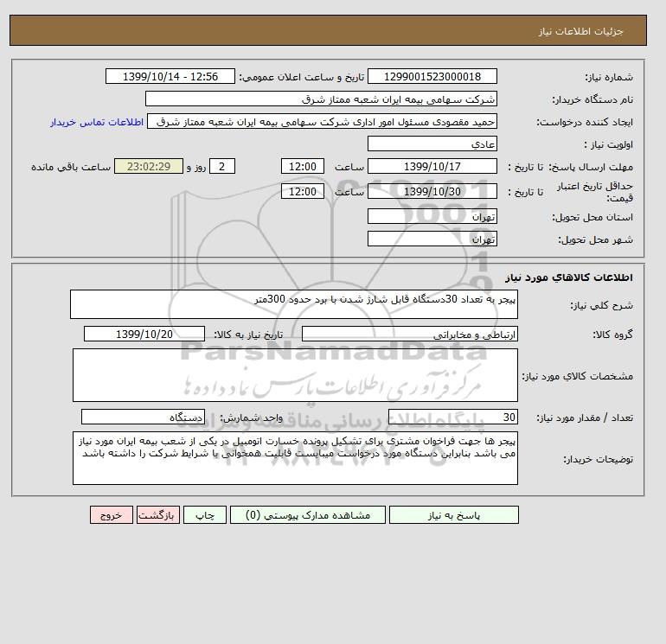Click the تاریخ نیاز به کالا field 1399/10/20
Screen dimensions: 666x644
pyautogui.click(x=144, y=334)
